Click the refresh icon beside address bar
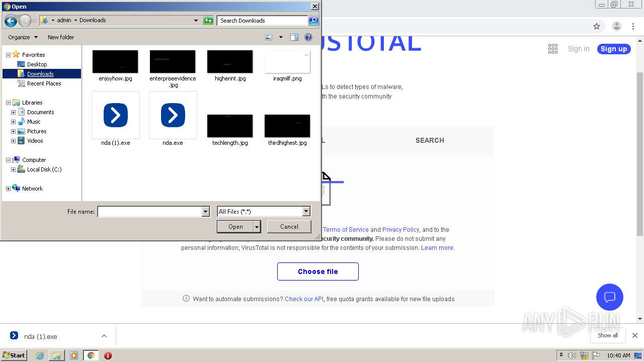Viewport: 644px width, 362px height. pos(208,21)
